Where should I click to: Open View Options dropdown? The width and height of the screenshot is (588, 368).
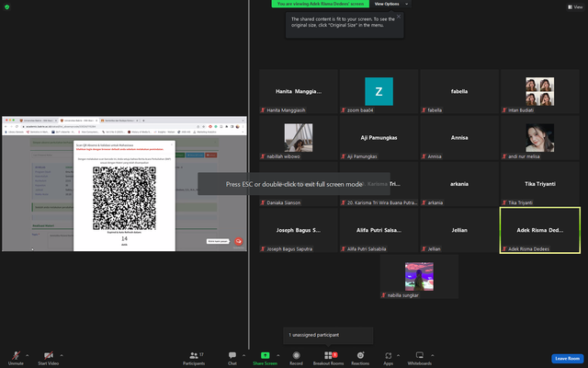390,4
